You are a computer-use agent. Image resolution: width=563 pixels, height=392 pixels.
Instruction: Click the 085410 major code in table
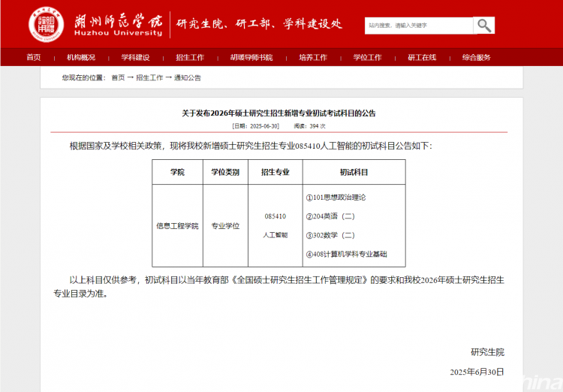[275, 216]
